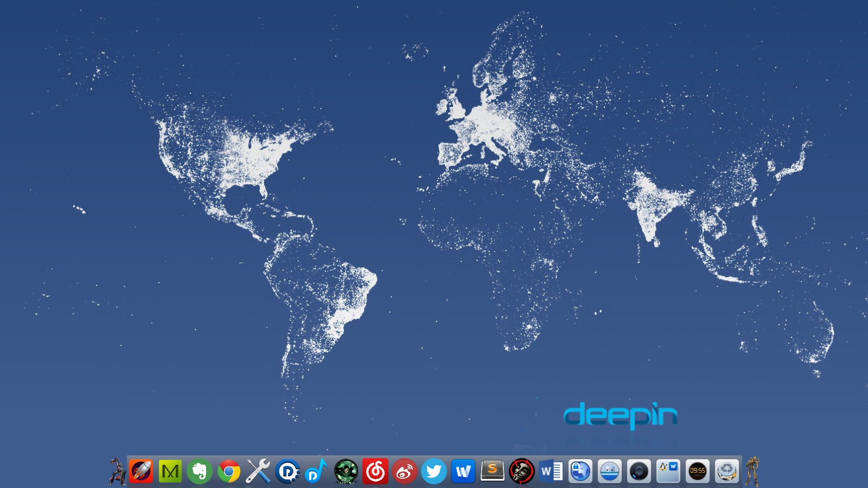Open the Deepin Software Center dock icon
The width and height of the screenshot is (868, 488).
pos(288,471)
